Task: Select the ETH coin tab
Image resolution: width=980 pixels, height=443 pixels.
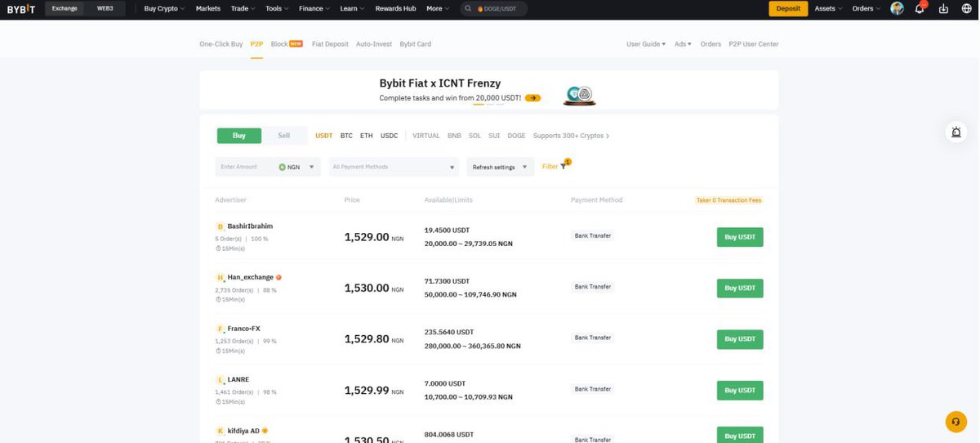Action: pyautogui.click(x=367, y=136)
